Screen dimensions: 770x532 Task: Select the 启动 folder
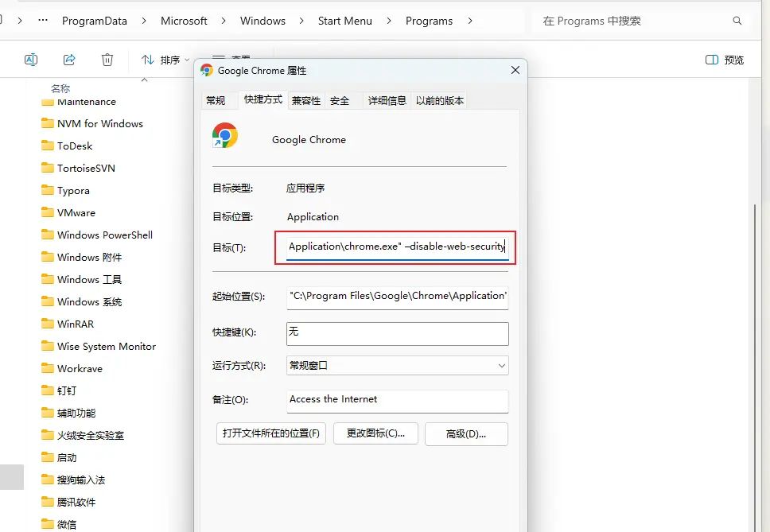coord(59,458)
